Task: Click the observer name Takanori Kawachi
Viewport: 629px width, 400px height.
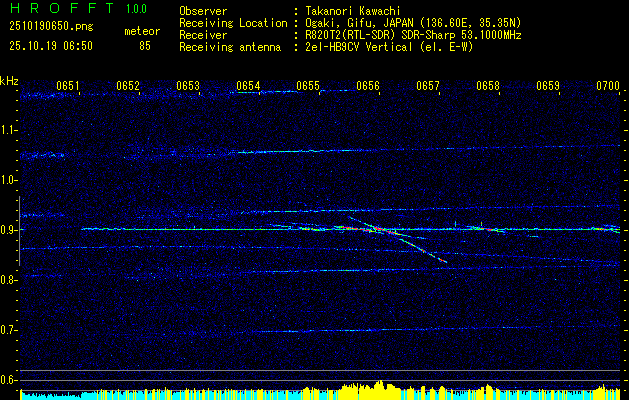Action: [x=351, y=11]
